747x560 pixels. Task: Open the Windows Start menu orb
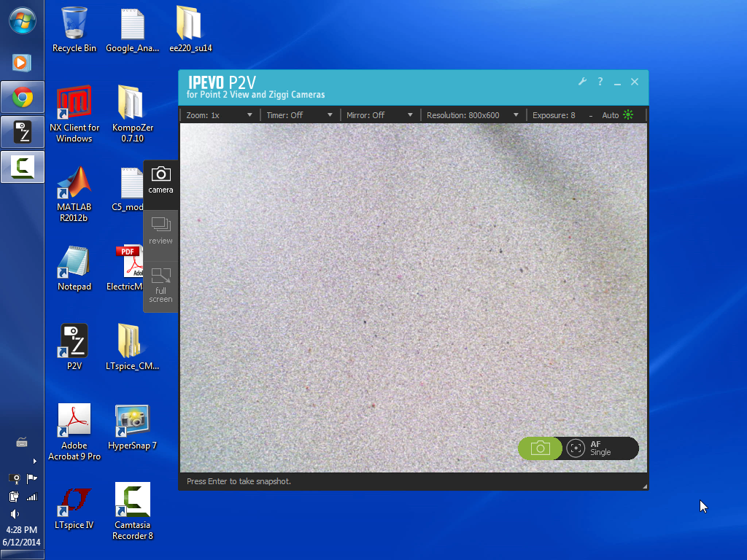click(x=23, y=21)
